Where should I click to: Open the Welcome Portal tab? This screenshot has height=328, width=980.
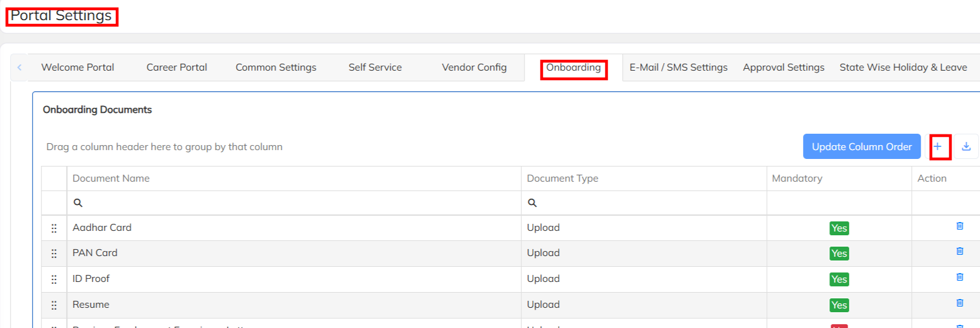click(x=77, y=67)
